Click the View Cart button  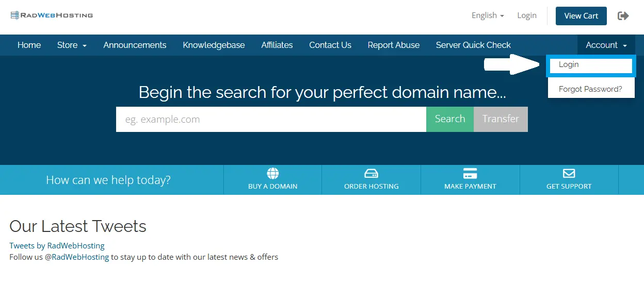click(x=581, y=16)
